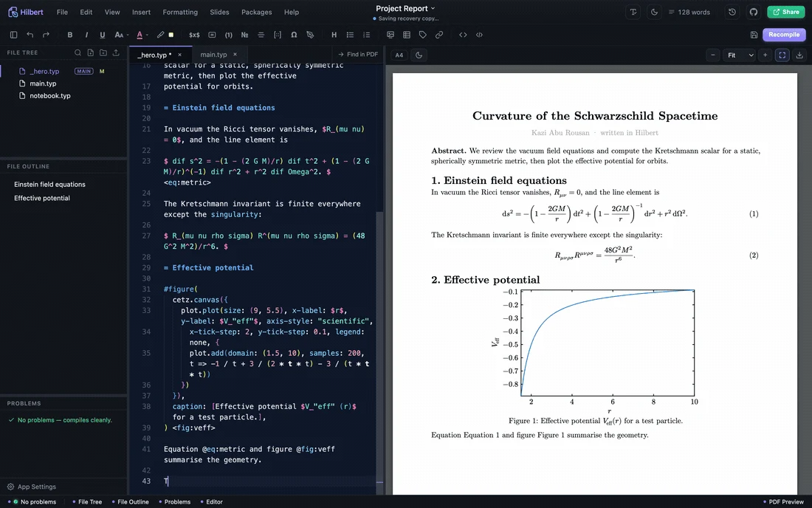This screenshot has height=508, width=812.
Task: Upload a file to the file tree
Action: coord(116,52)
